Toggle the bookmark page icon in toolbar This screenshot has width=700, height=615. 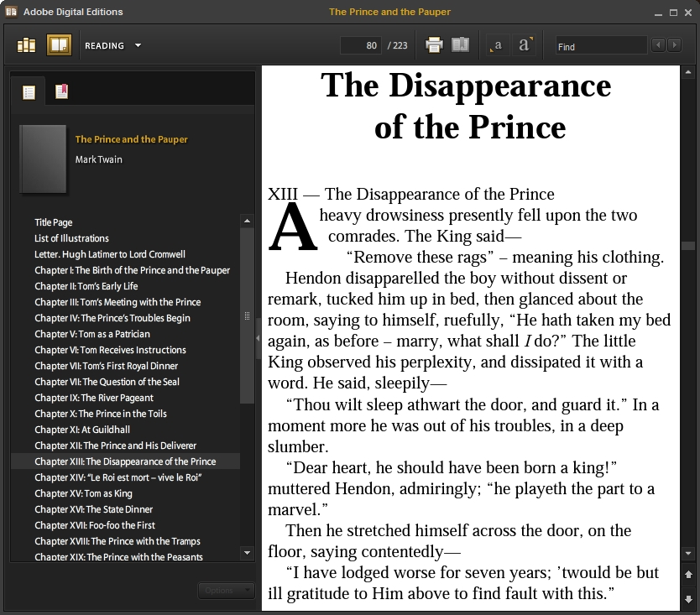point(460,45)
